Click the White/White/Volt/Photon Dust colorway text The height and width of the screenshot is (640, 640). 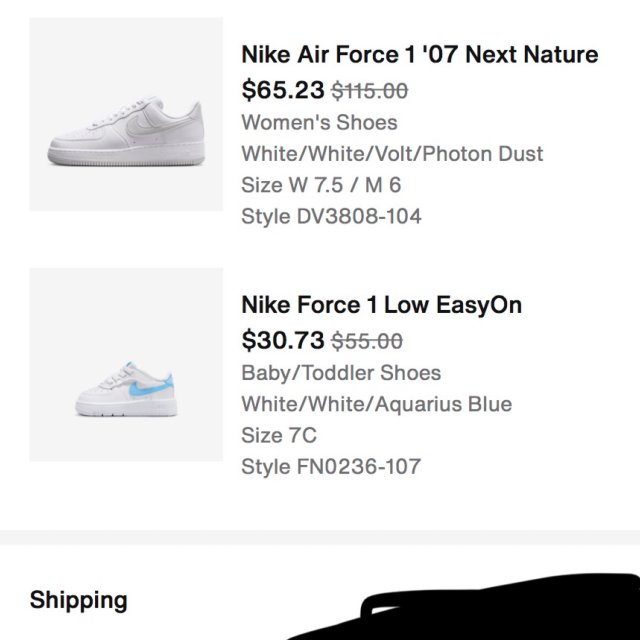pyautogui.click(x=392, y=153)
